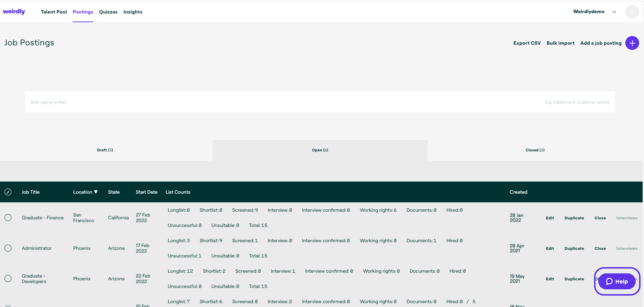Open the Graduate - Finance job title

point(43,218)
